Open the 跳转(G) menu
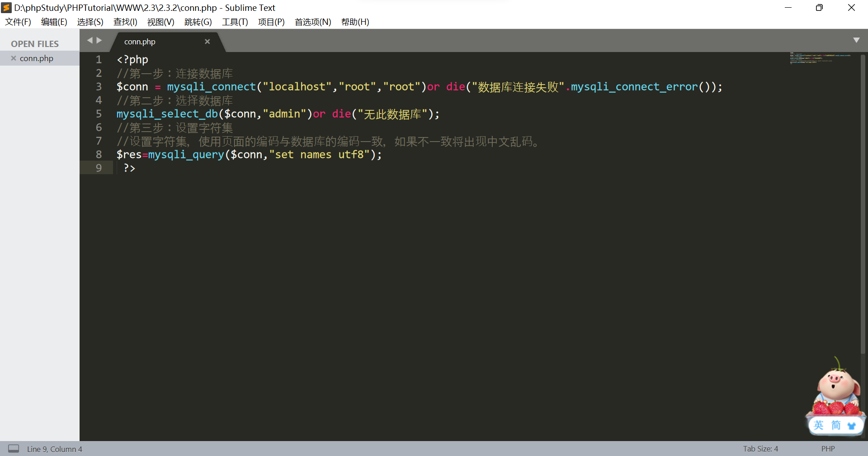Image resolution: width=868 pixels, height=456 pixels. 198,22
